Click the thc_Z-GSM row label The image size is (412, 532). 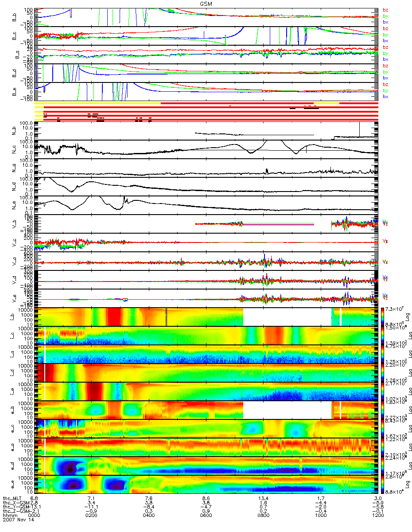[x=16, y=511]
